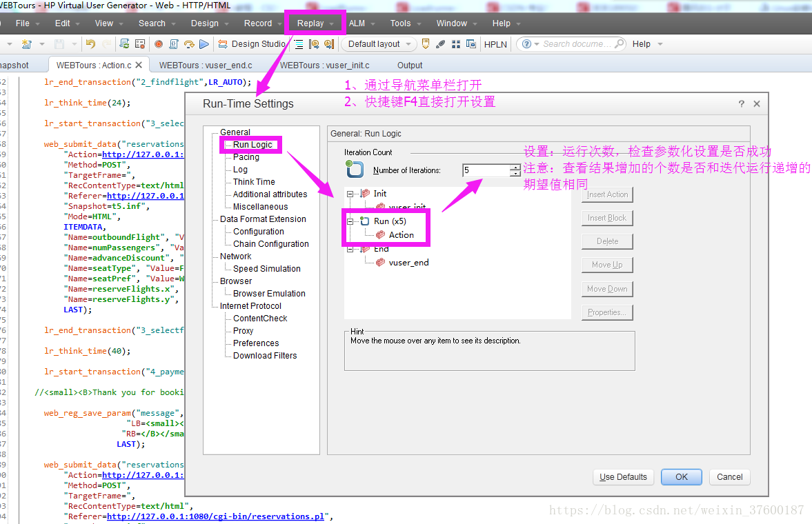Click the Move Down button
Image resolution: width=812 pixels, height=524 pixels.
coord(607,289)
